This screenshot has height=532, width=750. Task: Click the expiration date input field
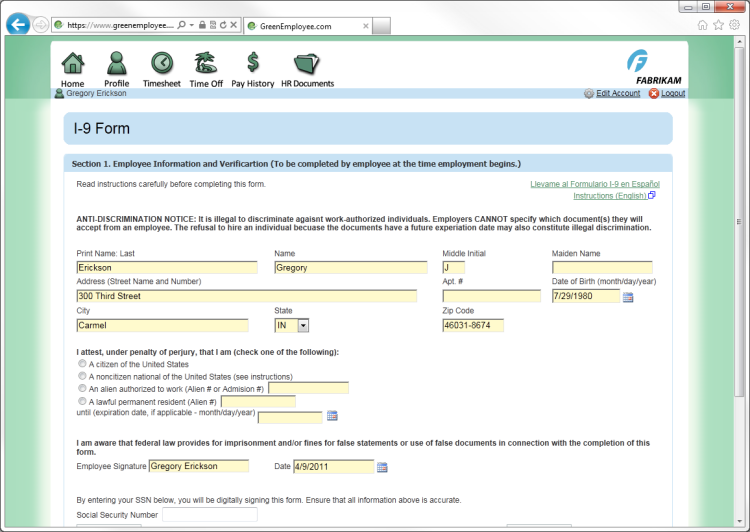point(290,417)
